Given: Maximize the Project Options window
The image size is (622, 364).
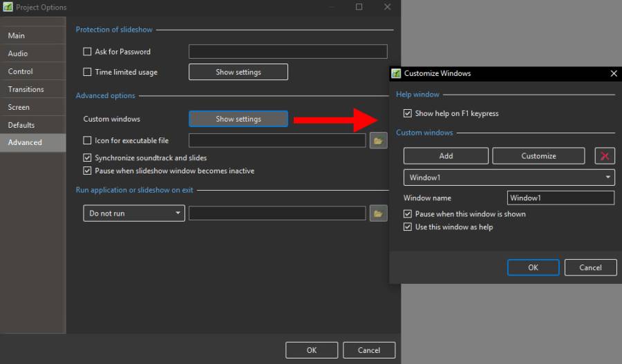Looking at the screenshot, I should (359, 7).
